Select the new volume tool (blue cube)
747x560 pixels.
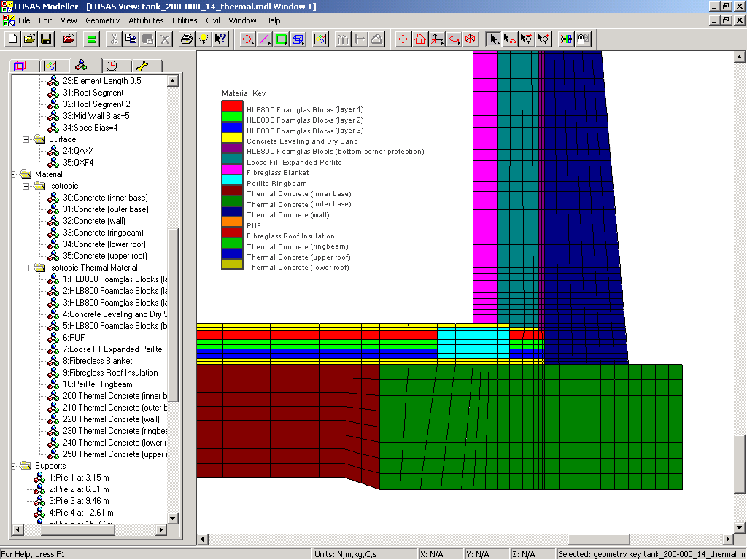point(298,39)
